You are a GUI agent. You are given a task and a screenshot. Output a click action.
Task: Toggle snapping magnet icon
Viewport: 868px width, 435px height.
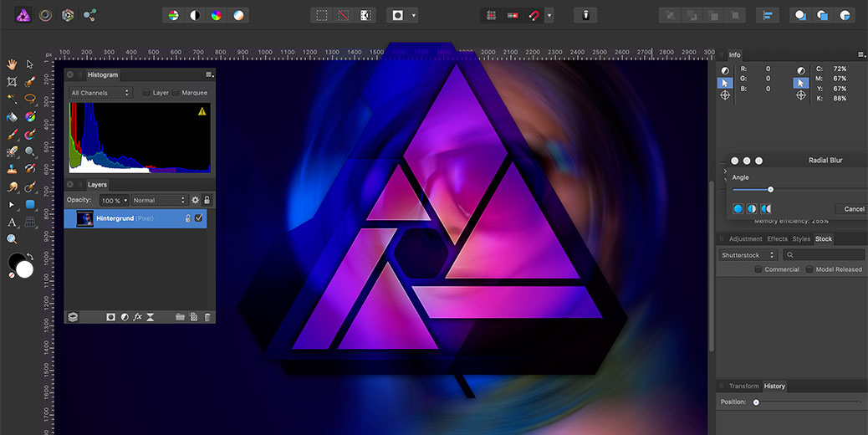534,15
